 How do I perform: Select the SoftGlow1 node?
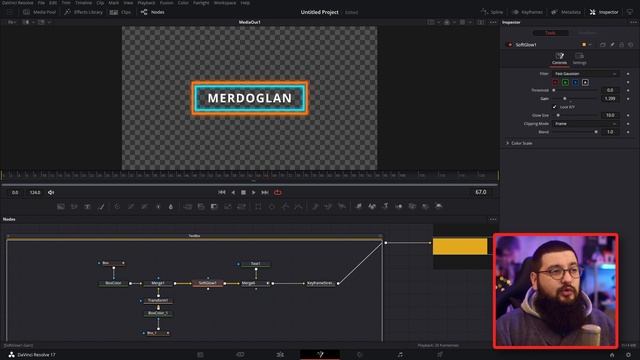pos(208,283)
